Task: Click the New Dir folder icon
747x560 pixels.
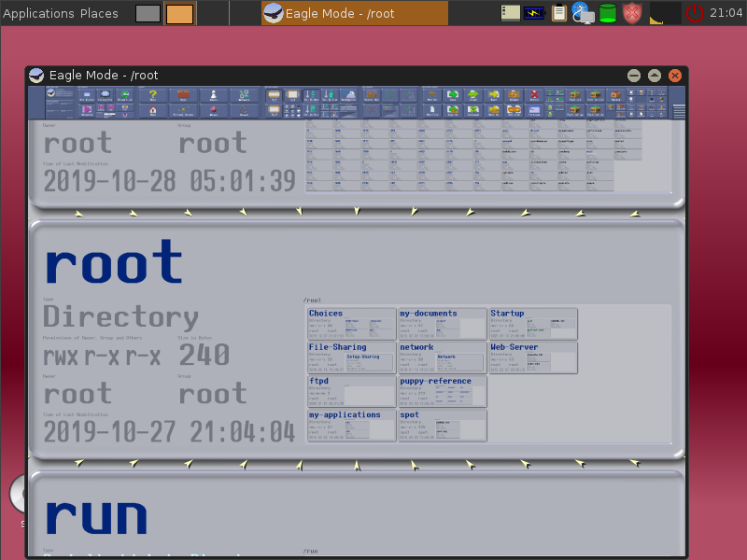Action: (432, 95)
